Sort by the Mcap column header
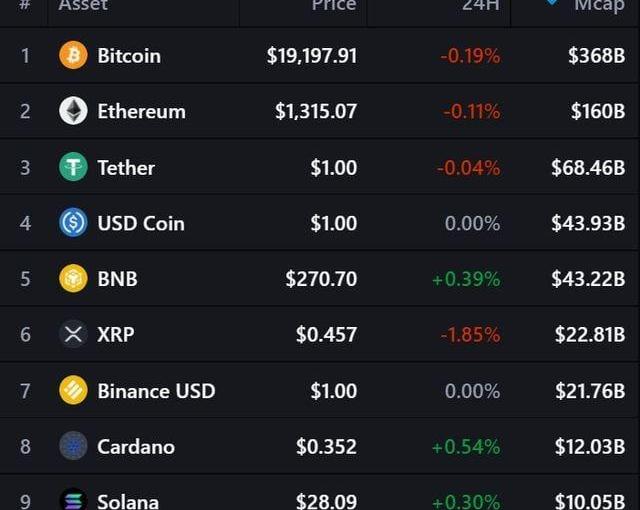The height and width of the screenshot is (510, 640). pyautogui.click(x=599, y=5)
